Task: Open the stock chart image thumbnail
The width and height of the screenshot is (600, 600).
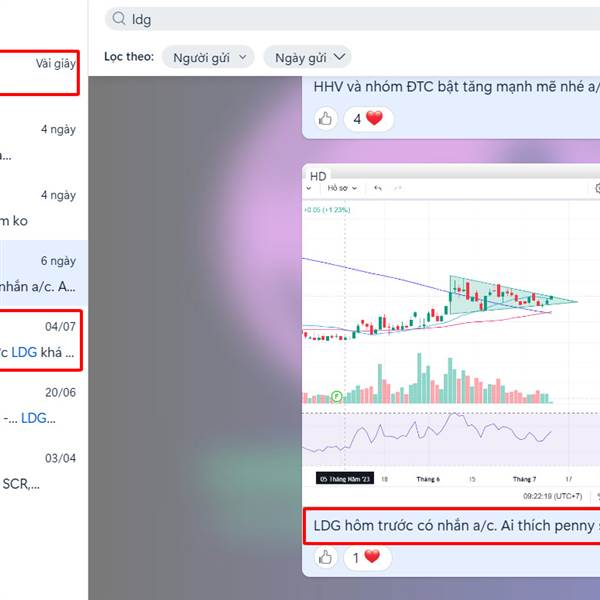Action: [451, 336]
